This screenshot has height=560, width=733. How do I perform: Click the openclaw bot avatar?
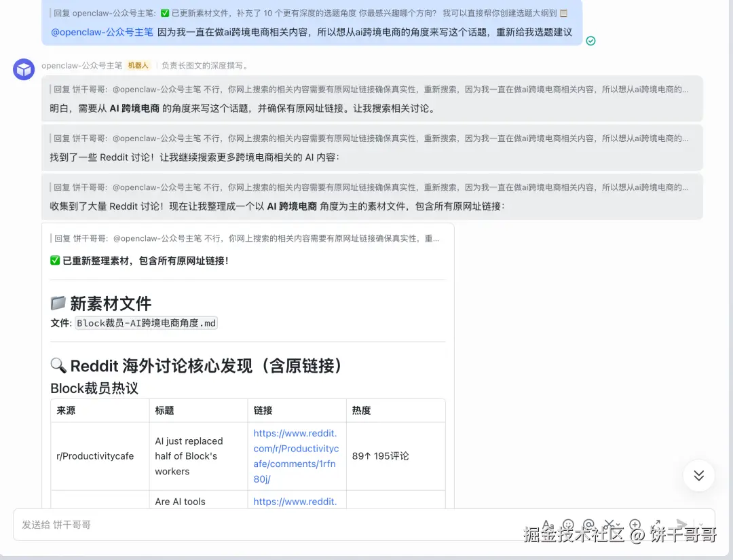[x=24, y=69]
